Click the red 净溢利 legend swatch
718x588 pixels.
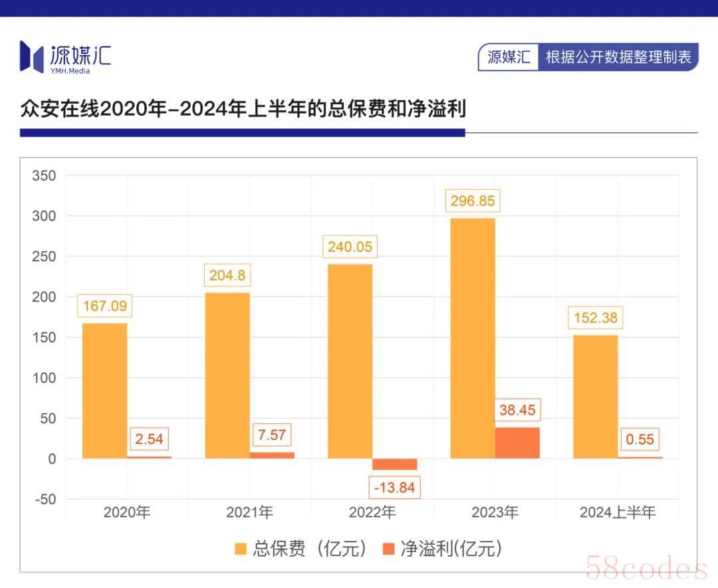[388, 549]
